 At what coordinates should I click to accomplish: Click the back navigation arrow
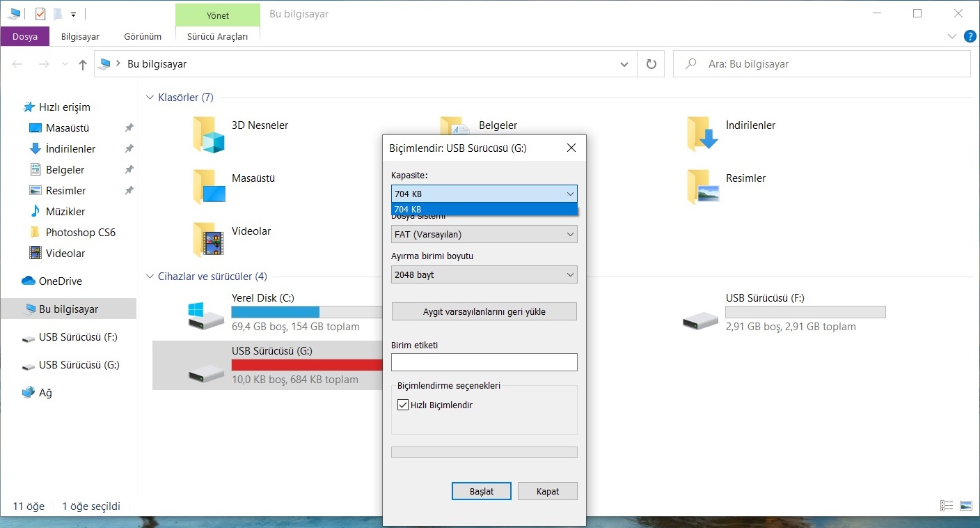click(18, 64)
